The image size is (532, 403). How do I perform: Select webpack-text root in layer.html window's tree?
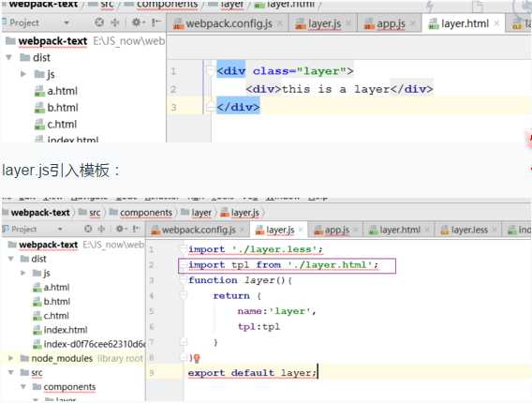pos(52,41)
